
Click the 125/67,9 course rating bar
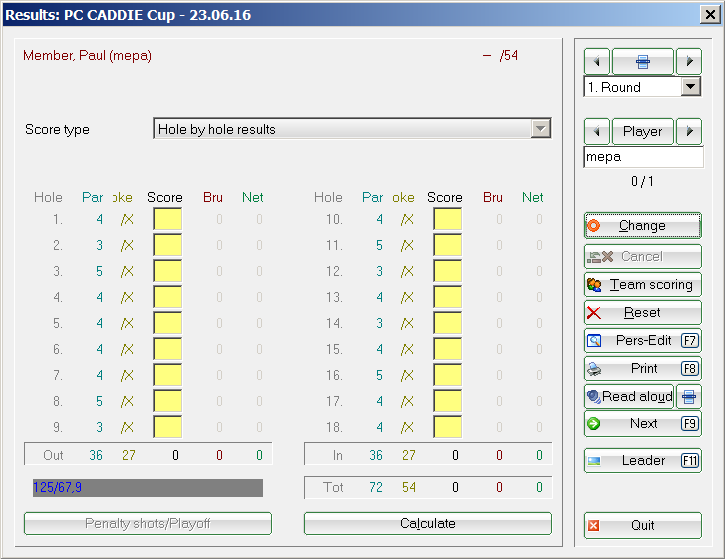[x=148, y=488]
